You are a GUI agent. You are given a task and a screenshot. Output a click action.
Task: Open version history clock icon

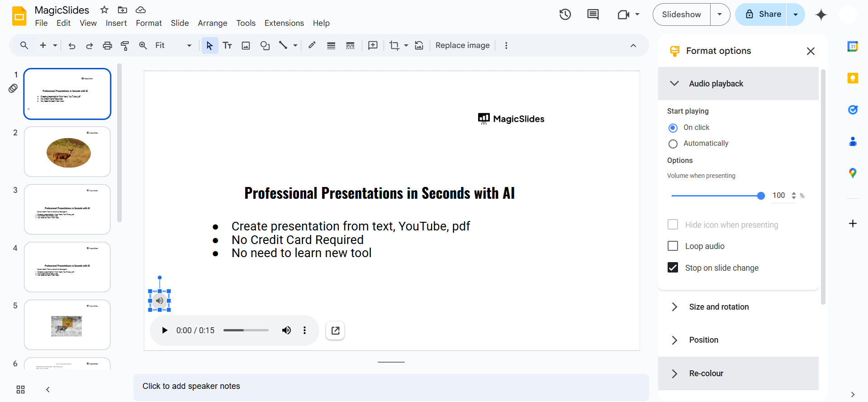click(565, 14)
